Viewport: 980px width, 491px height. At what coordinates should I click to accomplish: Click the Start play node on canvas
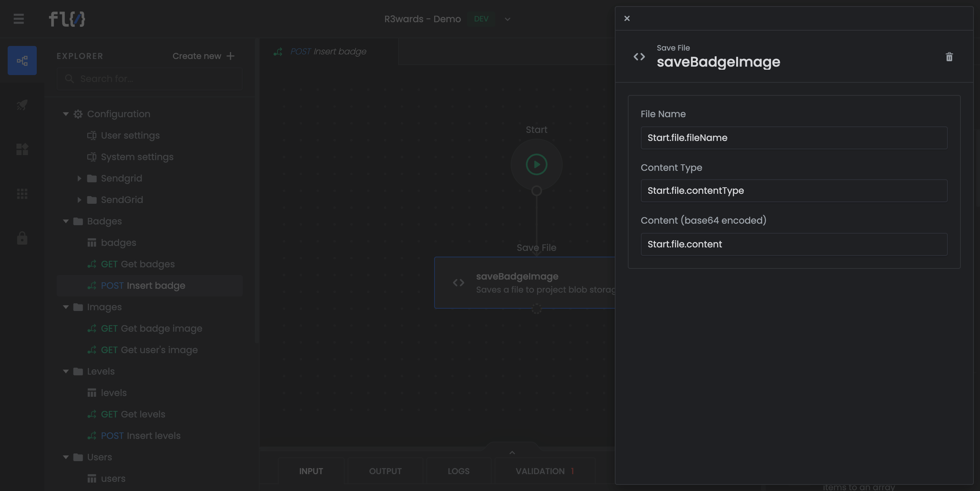(x=536, y=164)
